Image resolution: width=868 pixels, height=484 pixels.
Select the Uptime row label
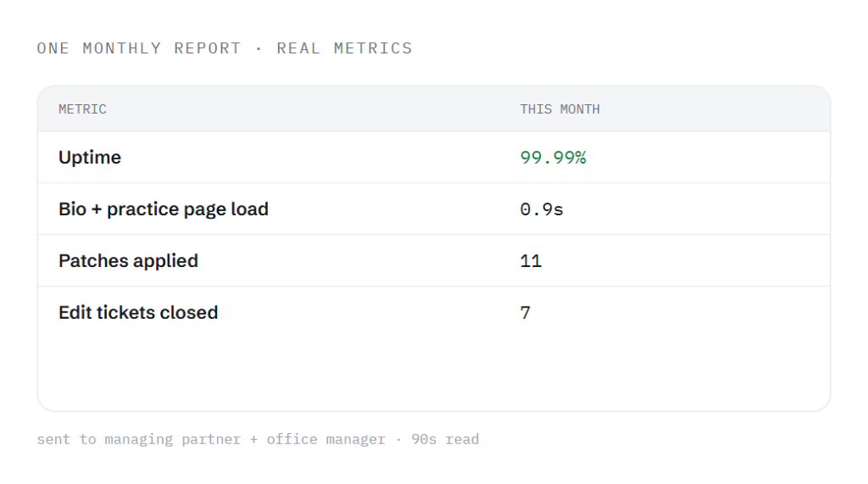90,158
